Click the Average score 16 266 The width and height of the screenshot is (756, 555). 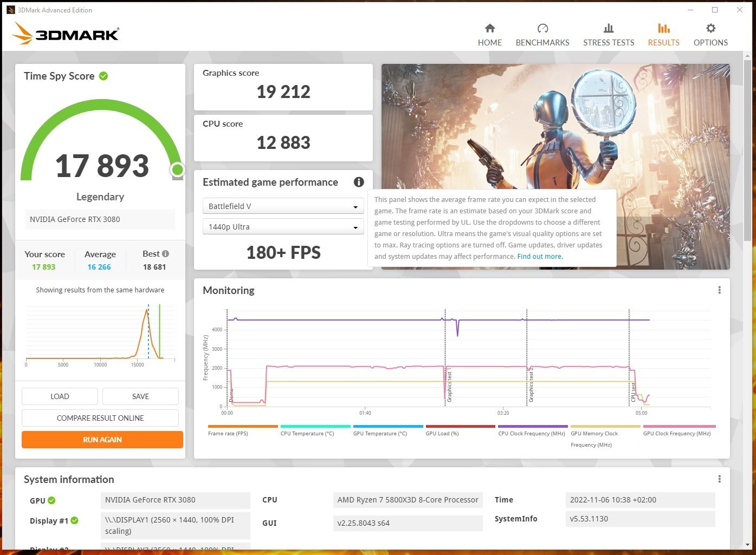pyautogui.click(x=99, y=267)
